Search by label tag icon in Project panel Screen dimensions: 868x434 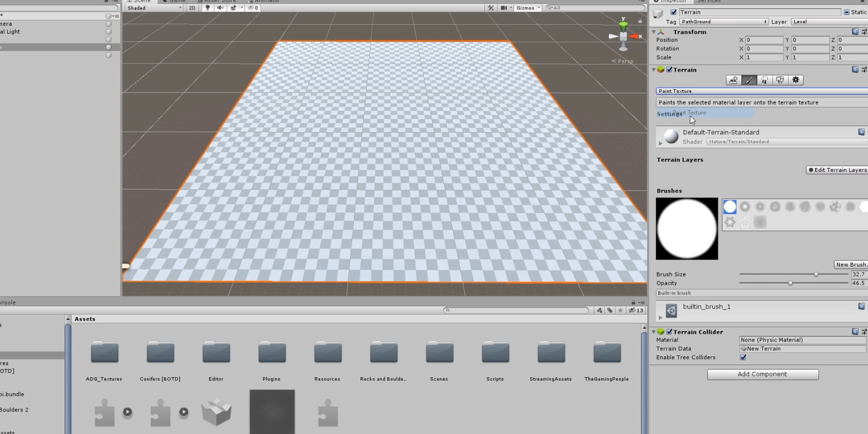point(610,310)
